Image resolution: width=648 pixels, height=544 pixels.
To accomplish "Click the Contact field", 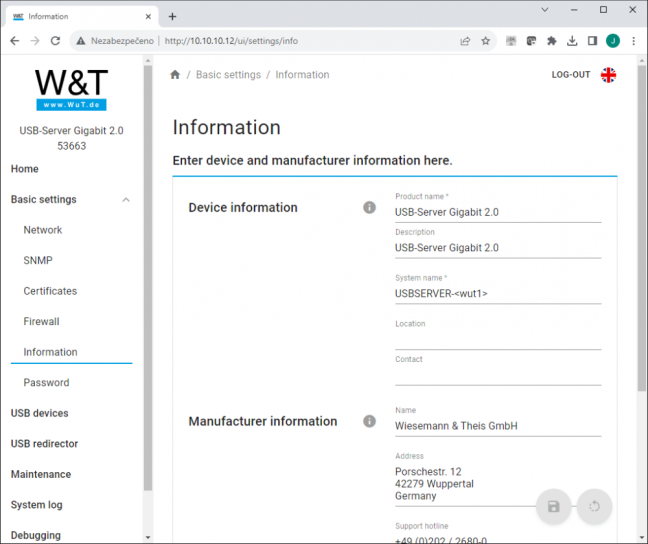I will click(x=498, y=375).
